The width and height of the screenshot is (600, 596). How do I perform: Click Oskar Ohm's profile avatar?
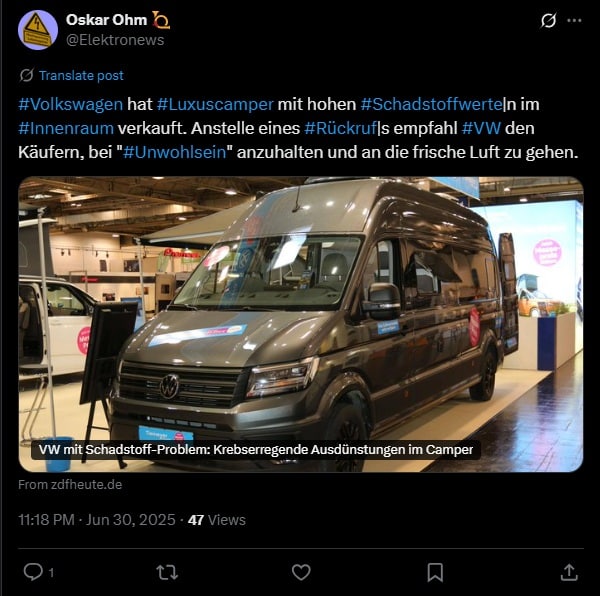pos(38,30)
